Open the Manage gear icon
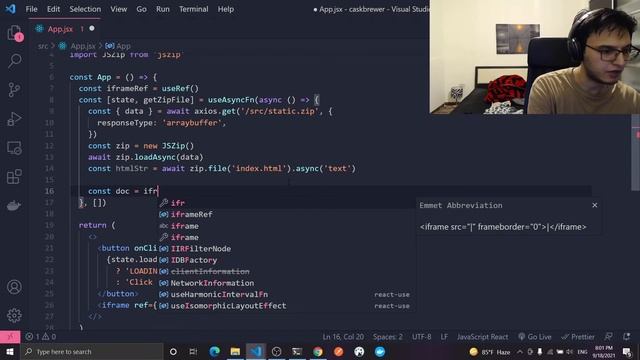Image resolution: width=640 pixels, height=360 pixels. click(14, 315)
